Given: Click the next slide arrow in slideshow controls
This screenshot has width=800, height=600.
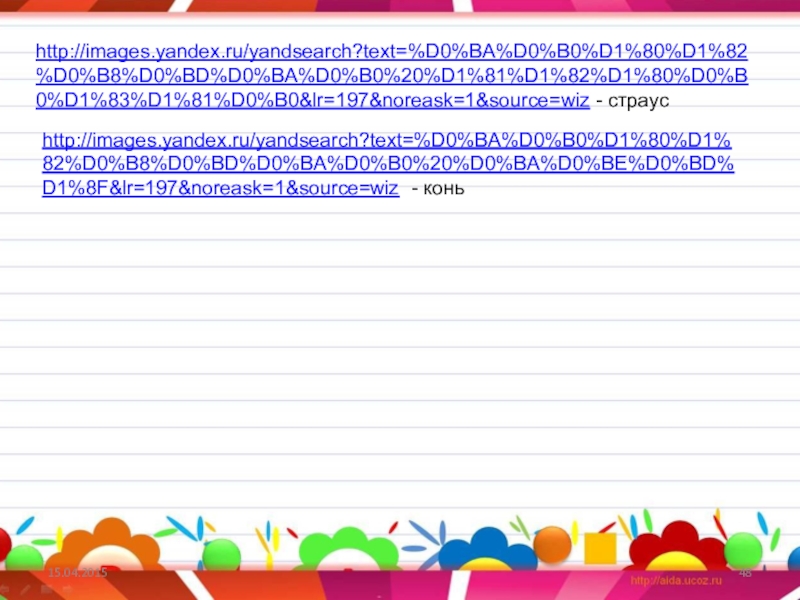Looking at the screenshot, I should tap(67, 589).
